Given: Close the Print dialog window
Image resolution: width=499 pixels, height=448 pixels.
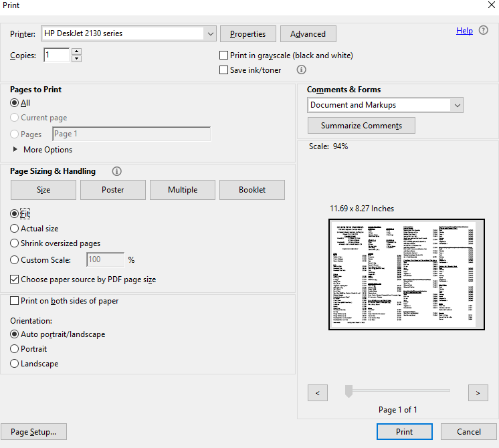Looking at the screenshot, I should click(492, 5).
